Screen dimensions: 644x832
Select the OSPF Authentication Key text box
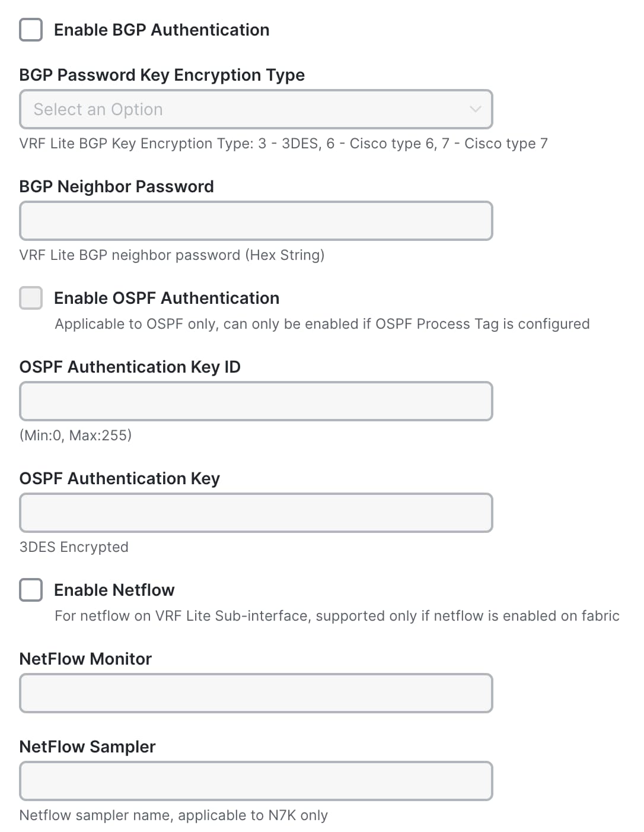coord(256,513)
